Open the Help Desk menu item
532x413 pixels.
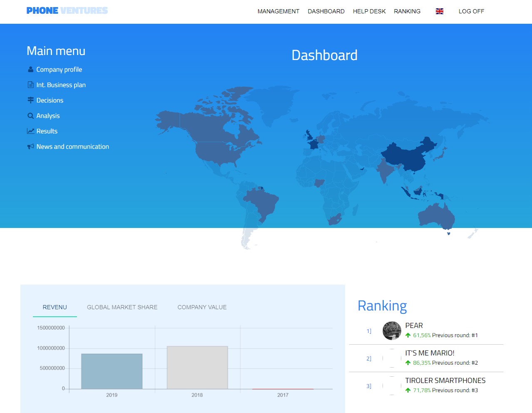369,11
